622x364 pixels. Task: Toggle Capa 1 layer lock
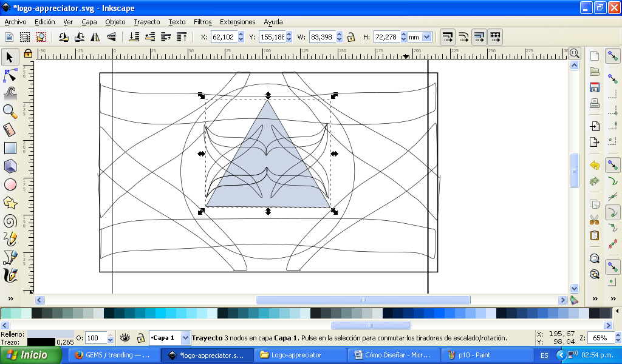pyautogui.click(x=140, y=338)
